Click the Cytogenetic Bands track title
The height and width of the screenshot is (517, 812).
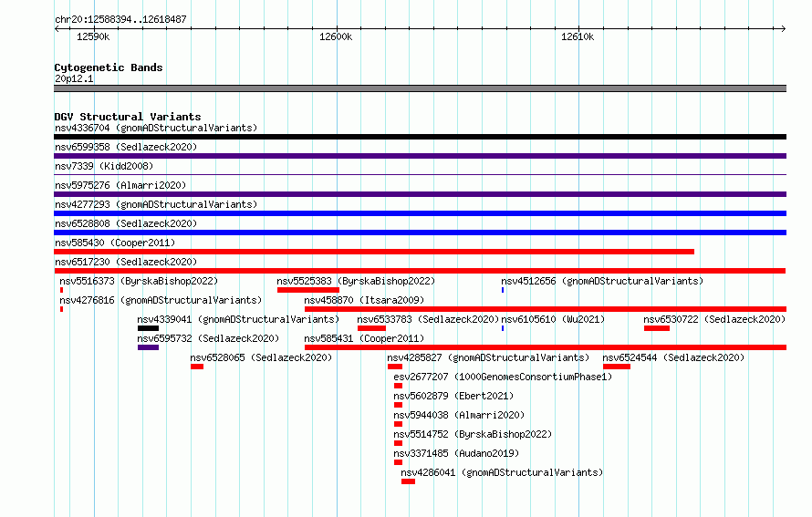click(x=109, y=67)
